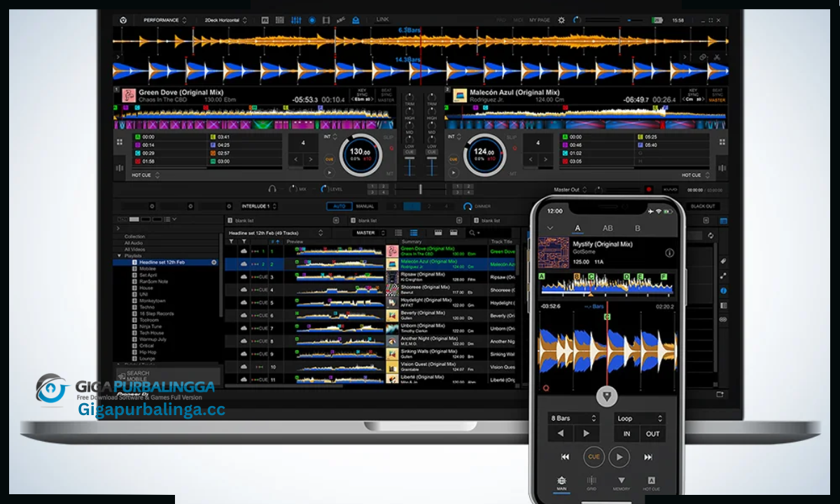This screenshot has width=840, height=504.
Task: Click the search magnifier icon in browser toolbar
Action: click(474, 232)
